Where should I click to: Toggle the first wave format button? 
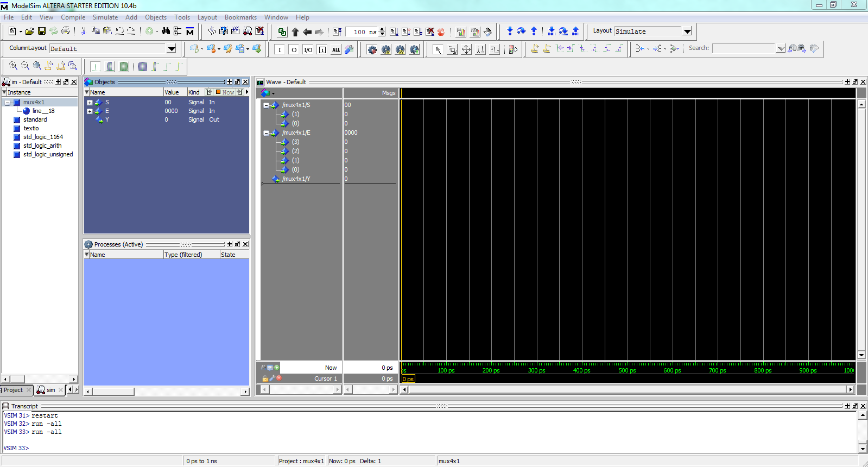tap(96, 67)
